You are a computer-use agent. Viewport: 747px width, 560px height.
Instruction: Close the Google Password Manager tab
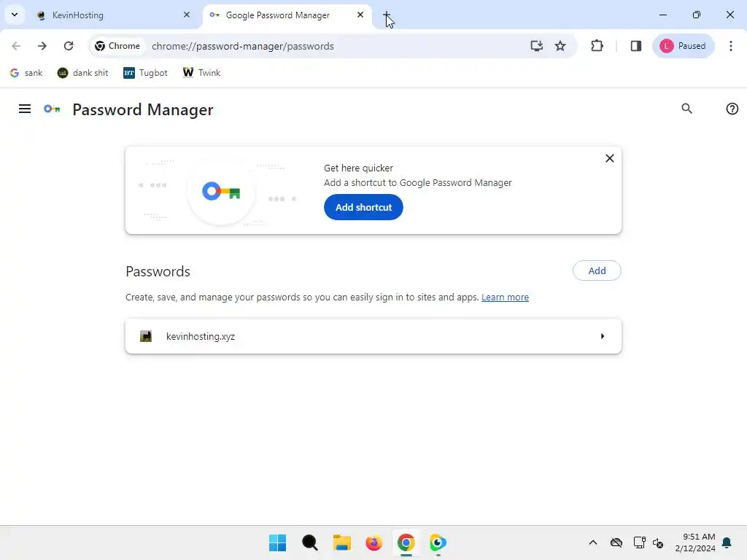coord(360,15)
